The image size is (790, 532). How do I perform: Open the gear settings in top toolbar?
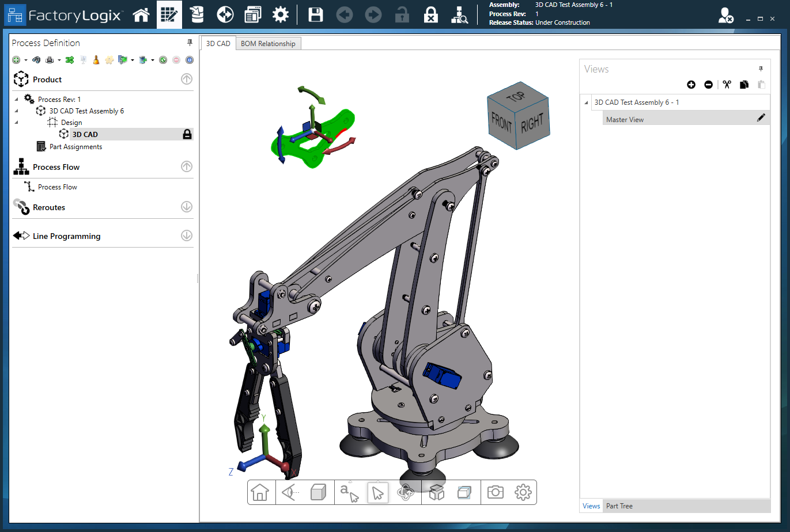(281, 14)
